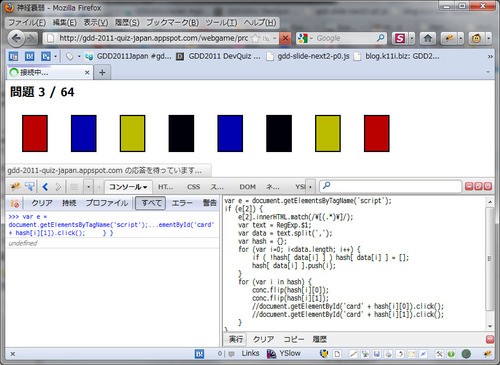The width and height of the screenshot is (500, 365).
Task: Toggle the 警告 console filter
Action: point(210,203)
